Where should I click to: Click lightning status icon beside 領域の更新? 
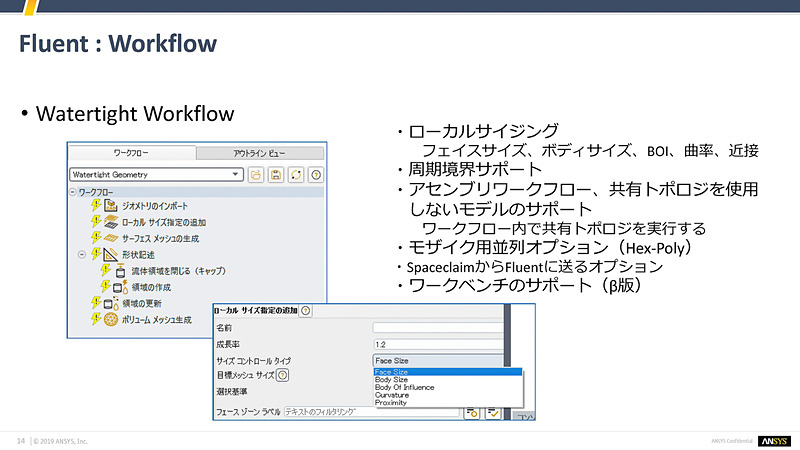coord(96,303)
